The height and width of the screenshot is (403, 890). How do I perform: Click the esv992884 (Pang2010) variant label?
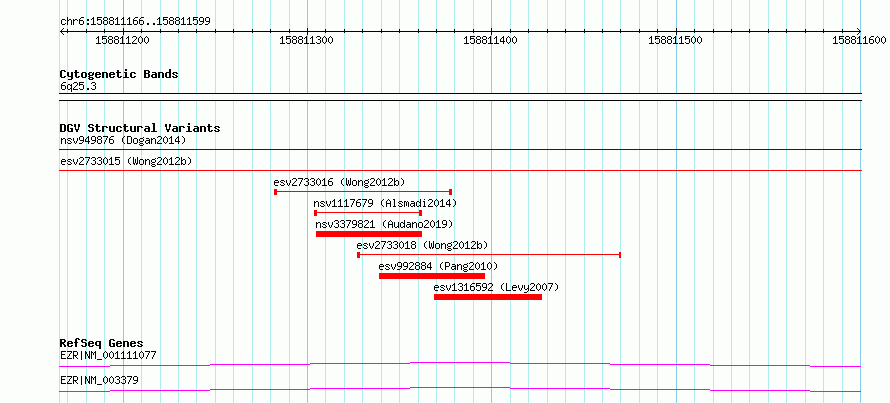point(438,266)
